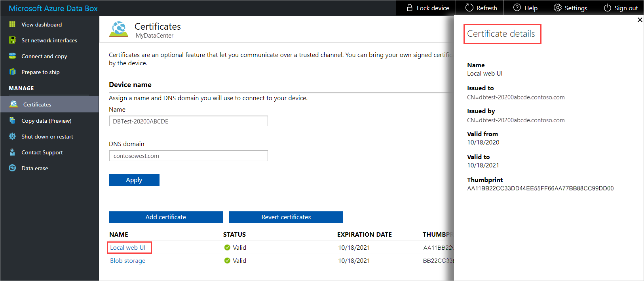Click the Data erase icon

point(12,168)
